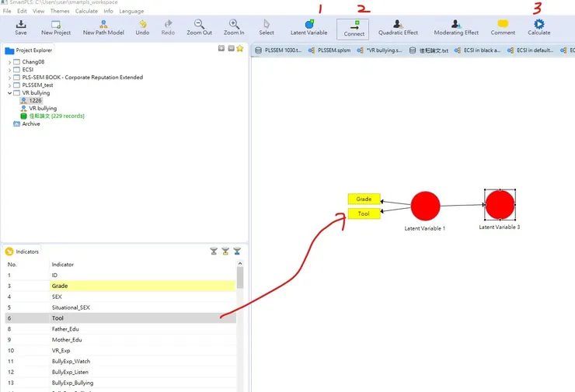
Task: Open the Themes menu
Action: tap(60, 11)
